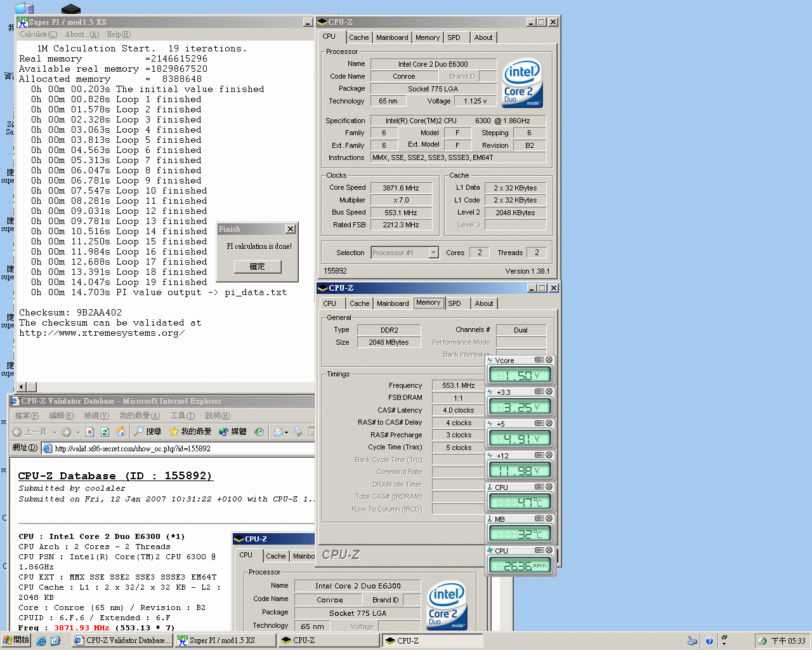Open the Tools (工具) menu in Internet Explorer
The height and width of the screenshot is (650, 812).
tap(182, 416)
